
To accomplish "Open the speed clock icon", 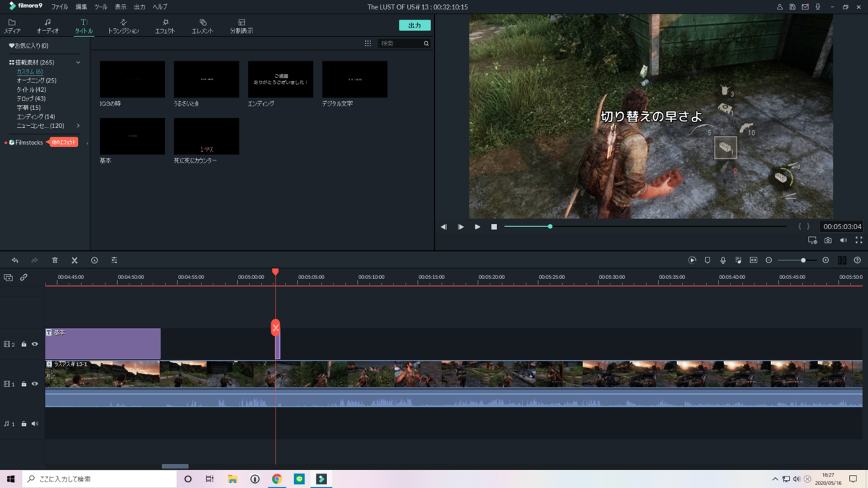I will click(94, 260).
